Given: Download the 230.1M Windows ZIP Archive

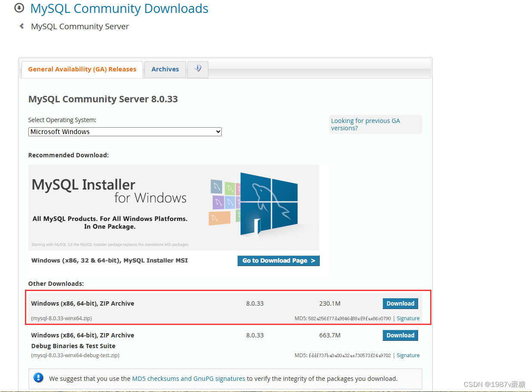Looking at the screenshot, I should 400,303.
